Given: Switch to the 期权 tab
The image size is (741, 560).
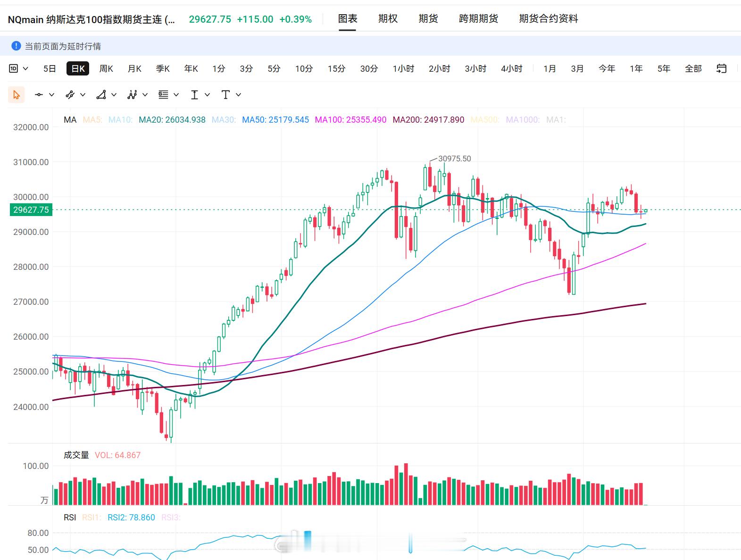Looking at the screenshot, I should click(388, 18).
